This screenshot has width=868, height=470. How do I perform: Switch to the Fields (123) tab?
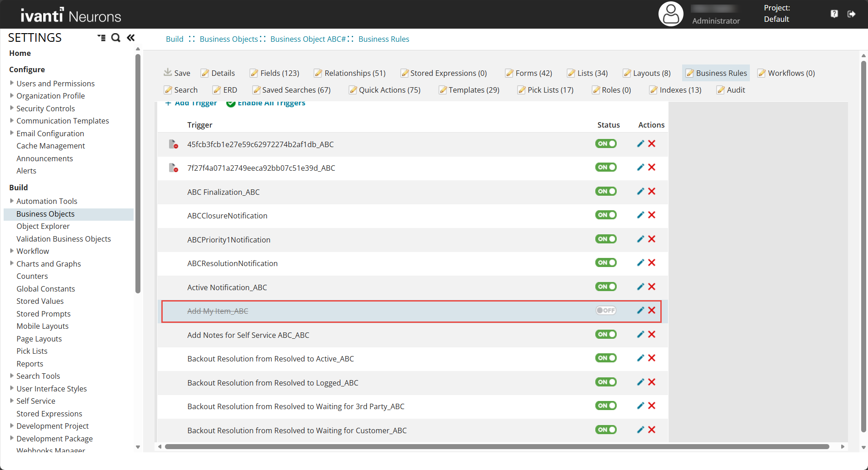pos(274,73)
